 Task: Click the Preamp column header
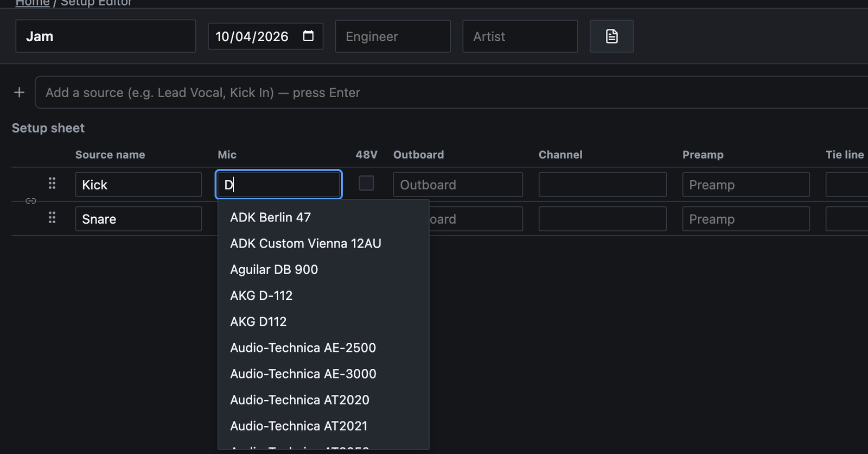703,155
